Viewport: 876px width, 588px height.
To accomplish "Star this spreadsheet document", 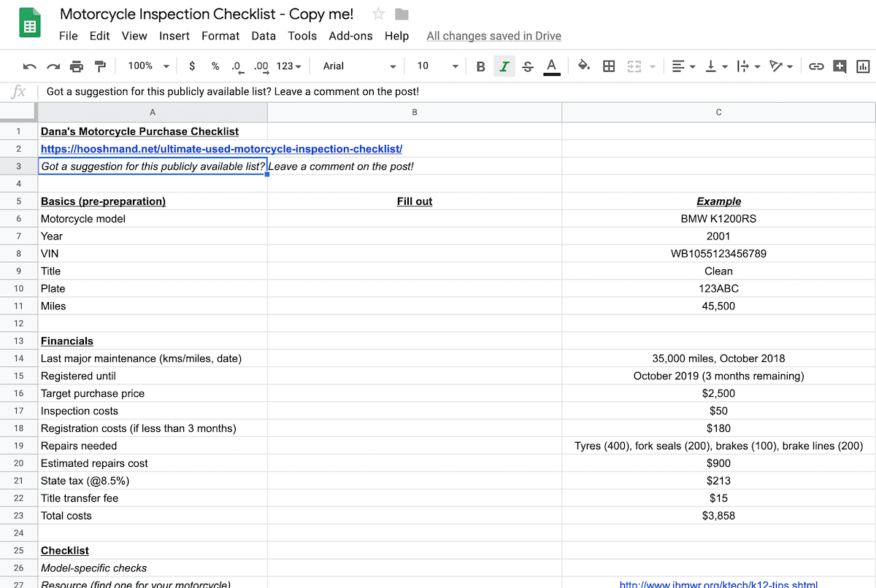I will pyautogui.click(x=378, y=14).
